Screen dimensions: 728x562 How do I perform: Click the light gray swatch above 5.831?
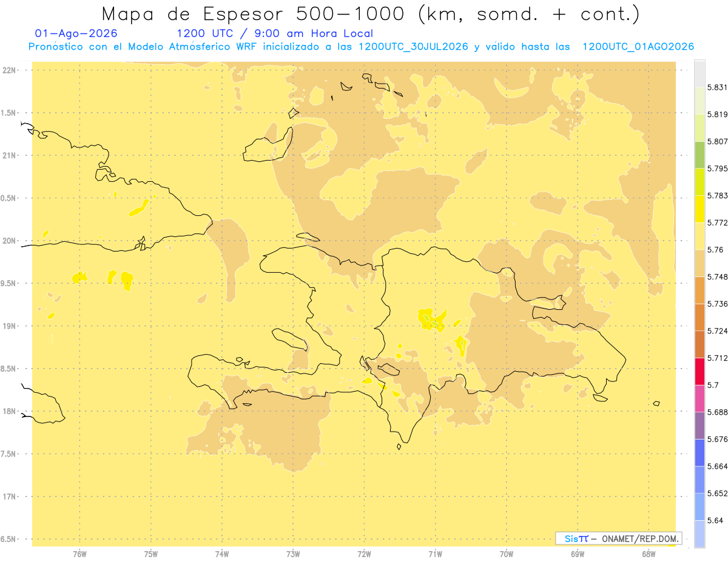coord(699,73)
